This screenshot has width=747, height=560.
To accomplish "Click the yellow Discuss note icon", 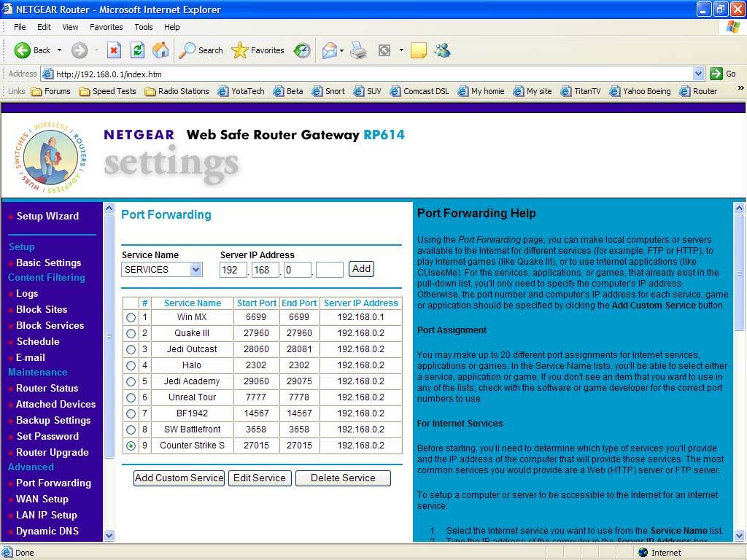I will pos(418,50).
